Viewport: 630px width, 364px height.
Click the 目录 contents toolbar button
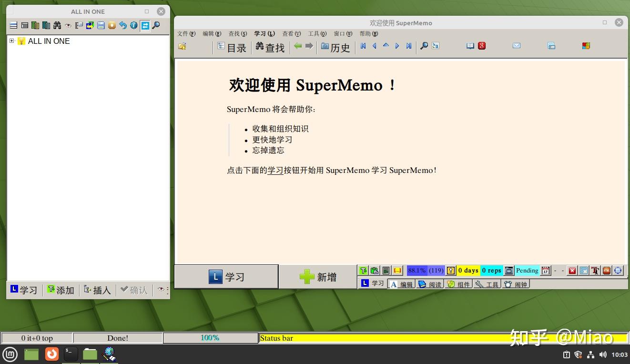232,47
